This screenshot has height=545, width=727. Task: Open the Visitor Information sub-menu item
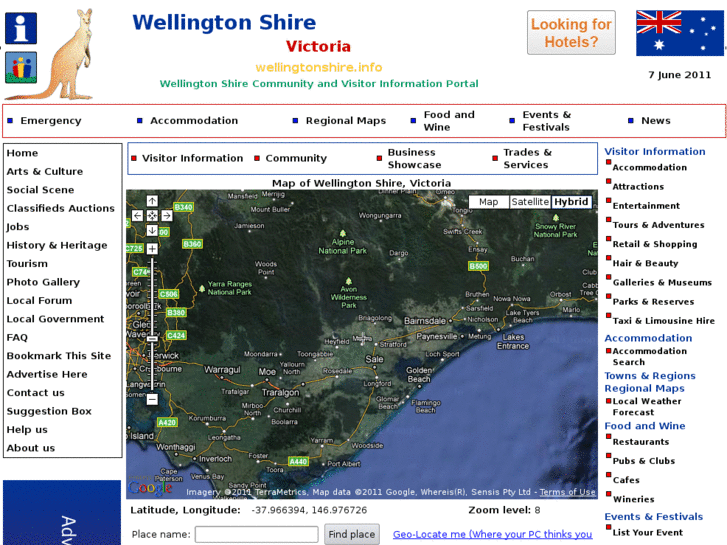tap(192, 158)
